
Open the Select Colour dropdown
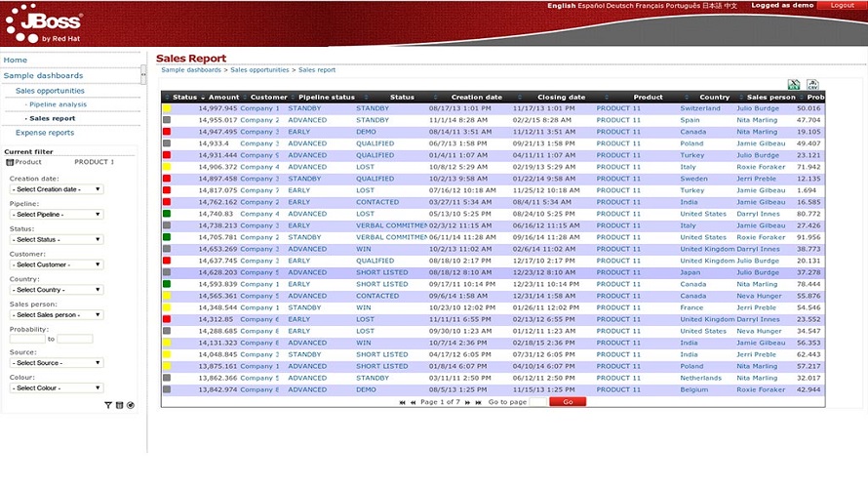pyautogui.click(x=57, y=388)
